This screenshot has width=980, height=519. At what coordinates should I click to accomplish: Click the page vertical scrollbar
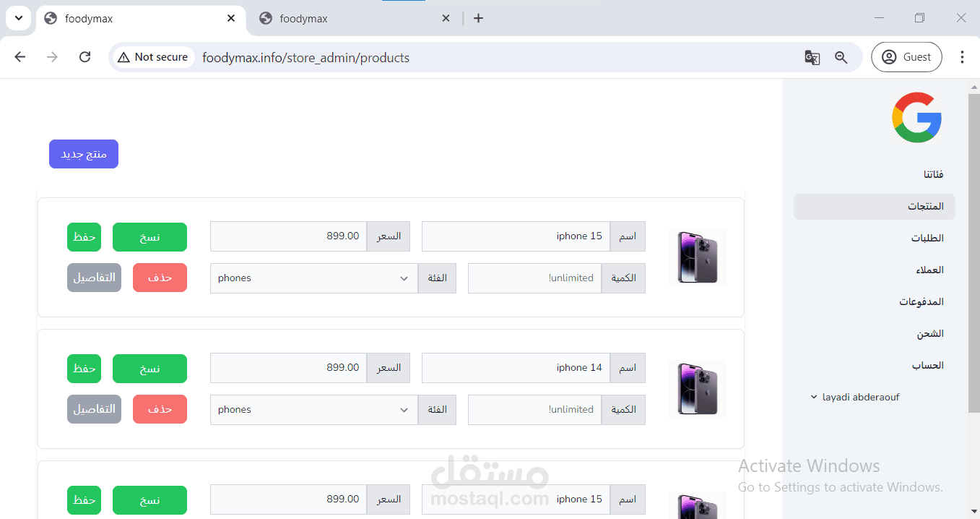tap(974, 253)
